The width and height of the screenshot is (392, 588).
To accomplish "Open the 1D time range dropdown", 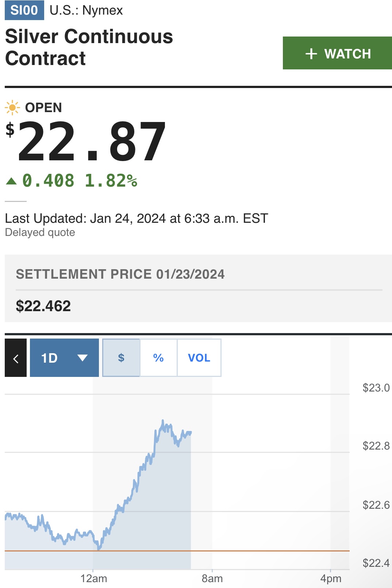I will (x=64, y=358).
